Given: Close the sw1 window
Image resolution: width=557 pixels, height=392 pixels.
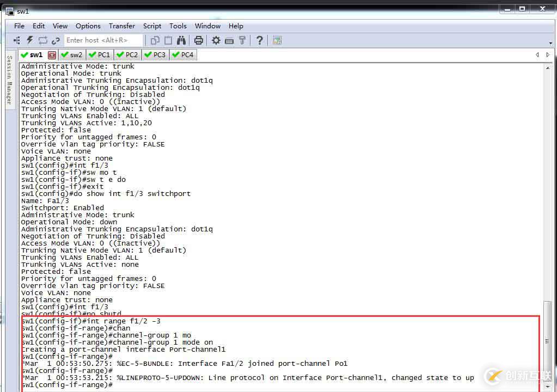Looking at the screenshot, I should 542,9.
